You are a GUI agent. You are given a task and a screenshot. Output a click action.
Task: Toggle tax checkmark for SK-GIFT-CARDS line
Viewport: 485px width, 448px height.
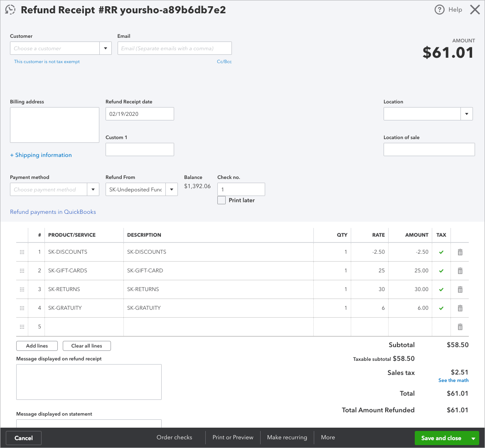[x=441, y=271]
